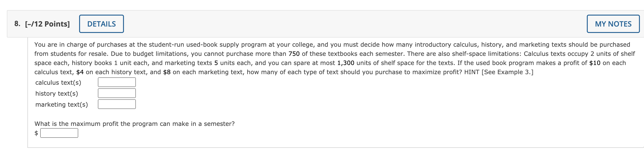Click into the history text(s) input
This screenshot has width=644, height=157.
[117, 93]
